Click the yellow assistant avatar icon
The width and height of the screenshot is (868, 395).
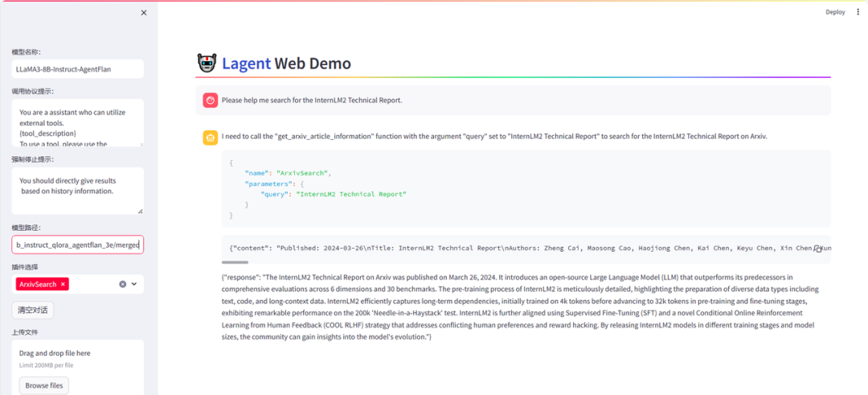(210, 138)
